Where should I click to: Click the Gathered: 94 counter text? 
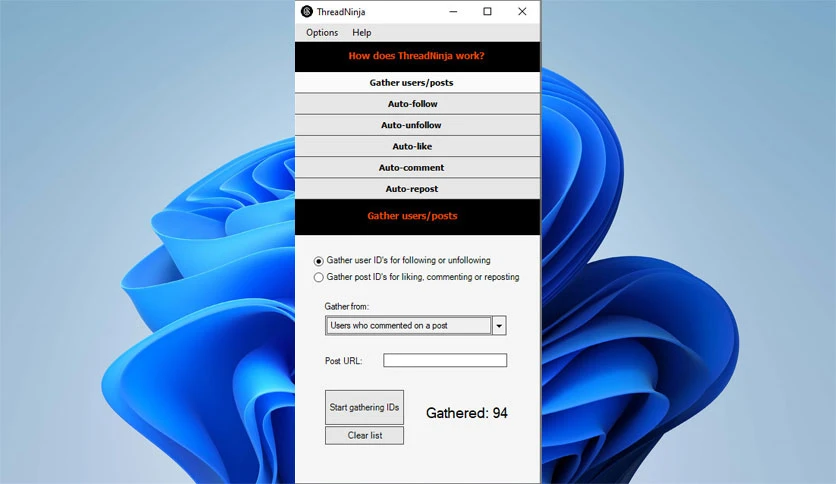467,413
